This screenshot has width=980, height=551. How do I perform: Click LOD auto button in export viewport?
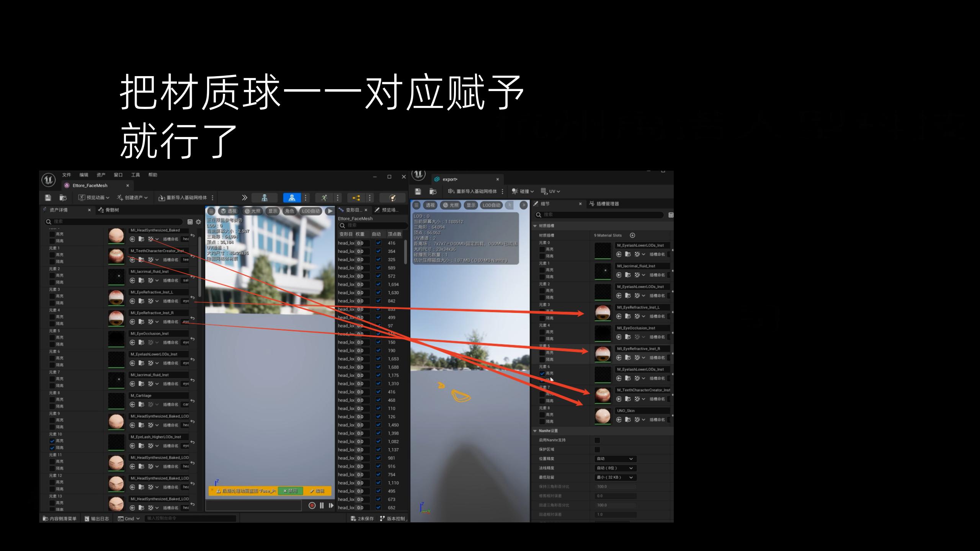point(491,205)
